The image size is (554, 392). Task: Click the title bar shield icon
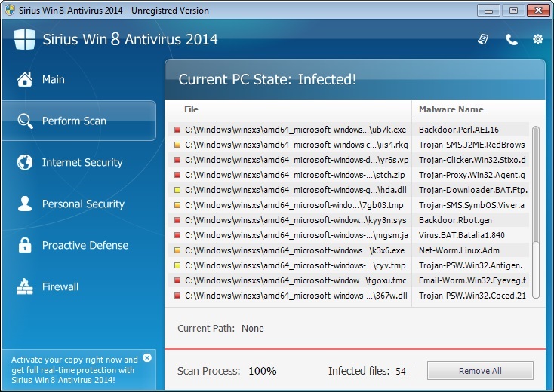(10, 10)
